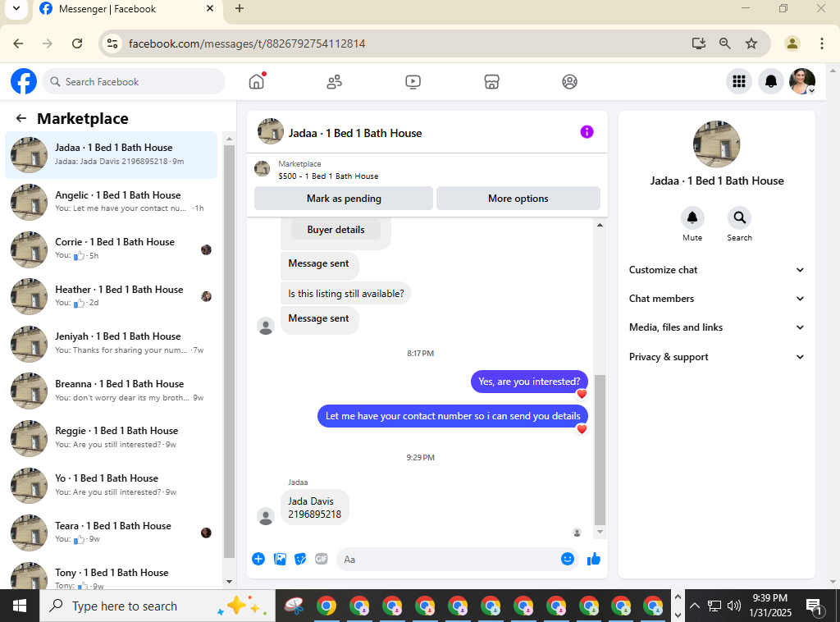Click Windows taskbar search box

[x=157, y=606]
